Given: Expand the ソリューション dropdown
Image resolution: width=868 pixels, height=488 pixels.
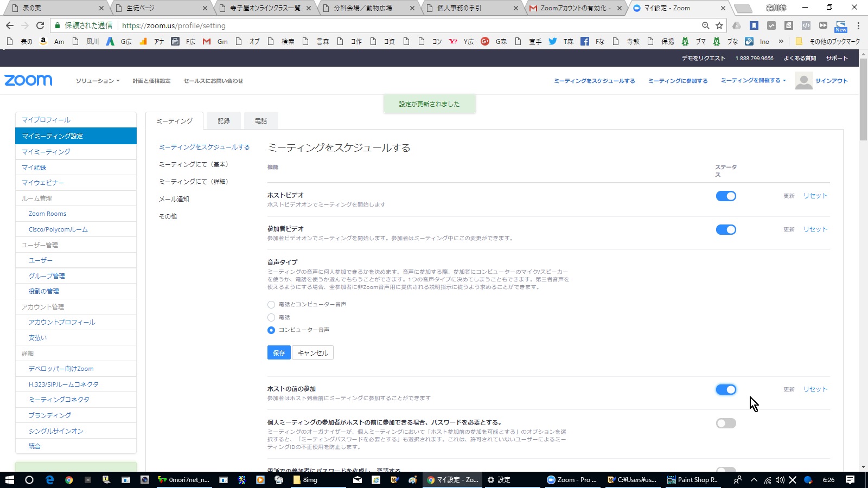Looking at the screenshot, I should (x=98, y=81).
